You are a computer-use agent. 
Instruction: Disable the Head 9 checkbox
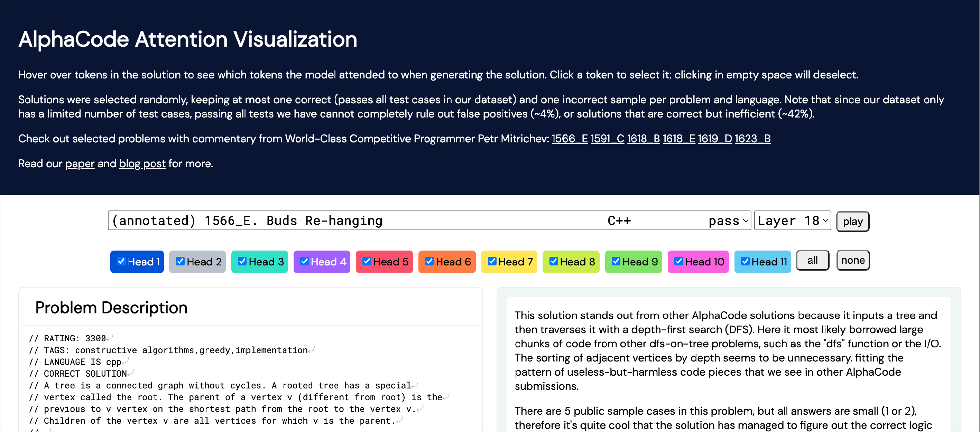click(616, 261)
